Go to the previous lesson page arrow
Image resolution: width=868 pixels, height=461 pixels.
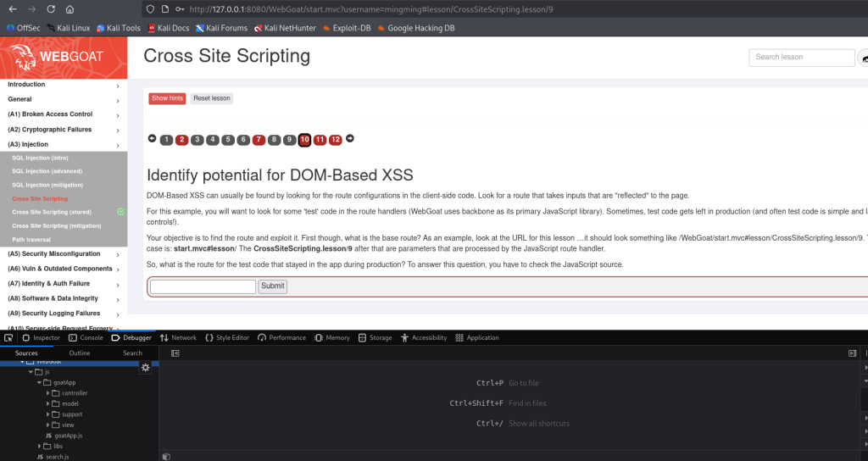pyautogui.click(x=153, y=138)
